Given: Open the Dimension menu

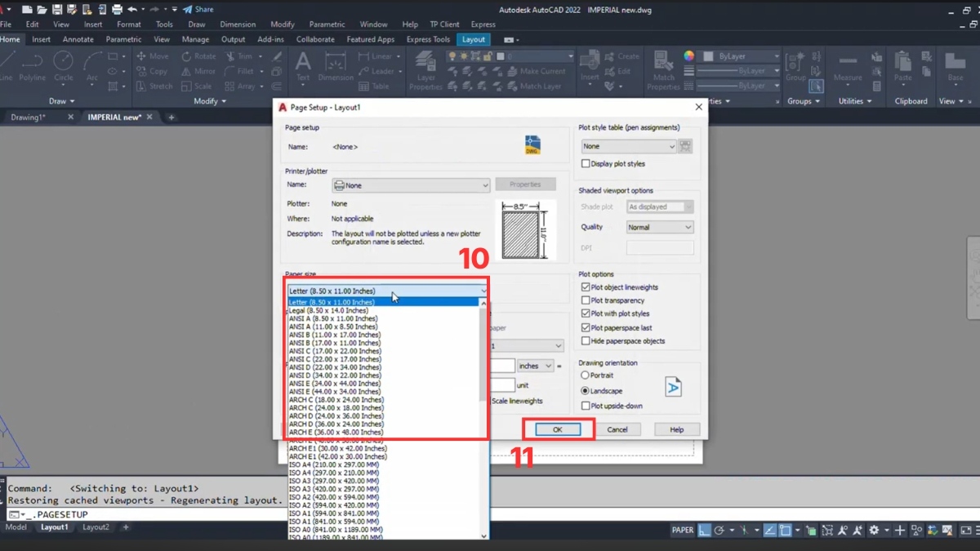Looking at the screenshot, I should point(238,24).
